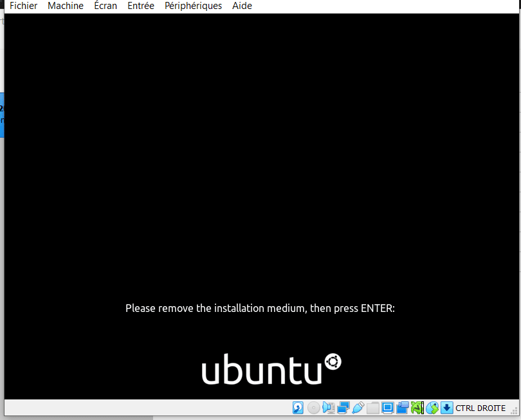Open the Machine menu
The width and height of the screenshot is (521, 420).
[x=66, y=6]
